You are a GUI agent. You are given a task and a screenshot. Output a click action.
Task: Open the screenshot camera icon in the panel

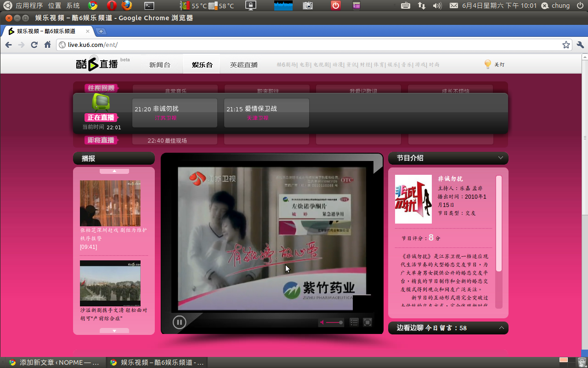point(308,6)
